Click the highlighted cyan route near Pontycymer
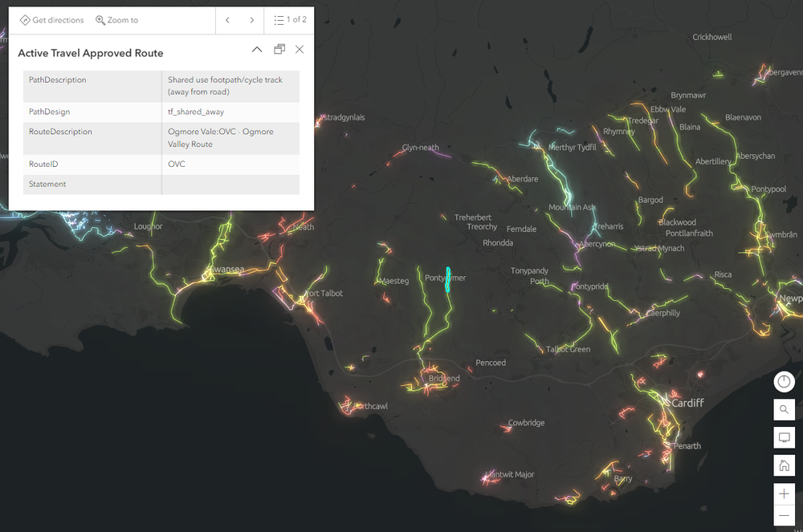Image resolution: width=803 pixels, height=532 pixels. pos(447,279)
